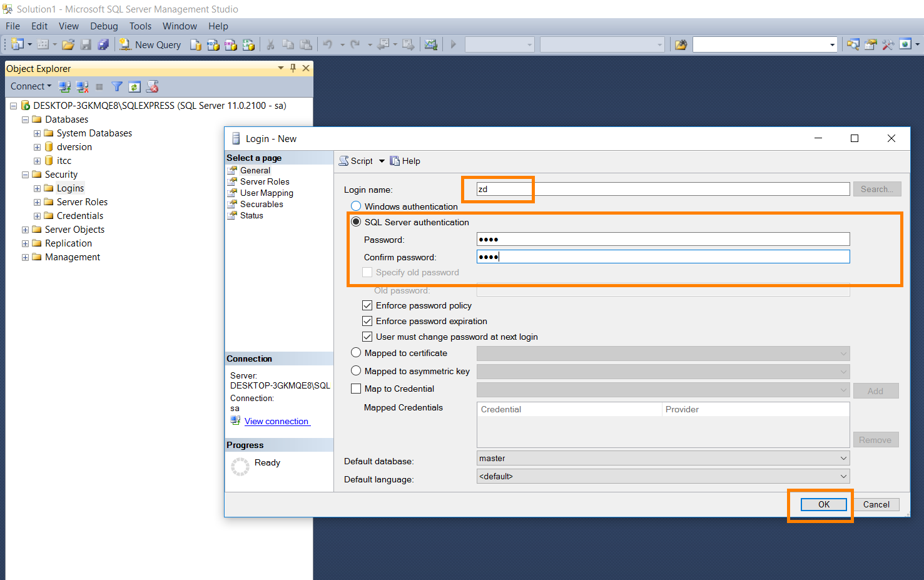Select the Mapped to certificate option
The image size is (924, 580).
[356, 353]
